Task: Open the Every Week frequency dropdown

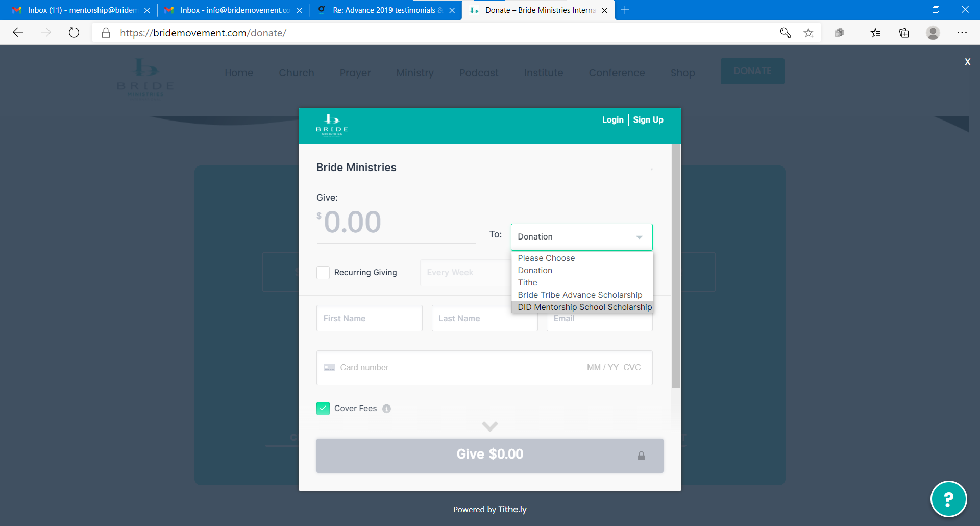Action: pyautogui.click(x=465, y=273)
